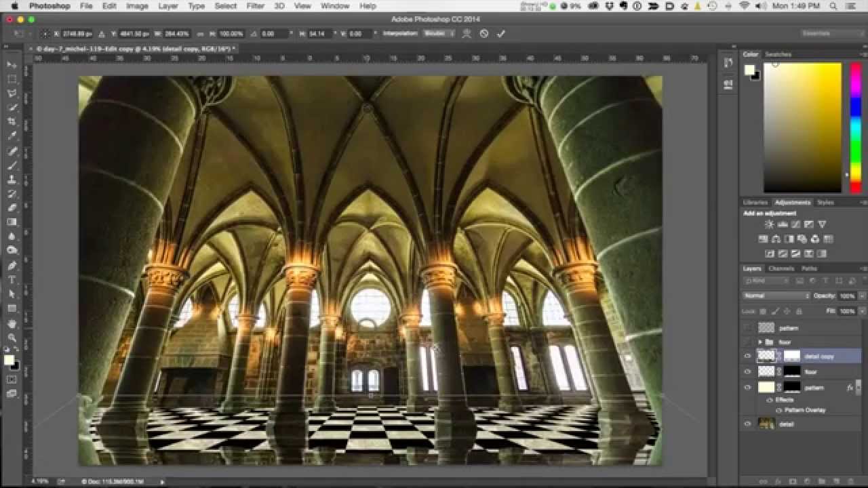Image resolution: width=868 pixels, height=488 pixels.
Task: Add a Vibrance adjustment
Action: 822,224
